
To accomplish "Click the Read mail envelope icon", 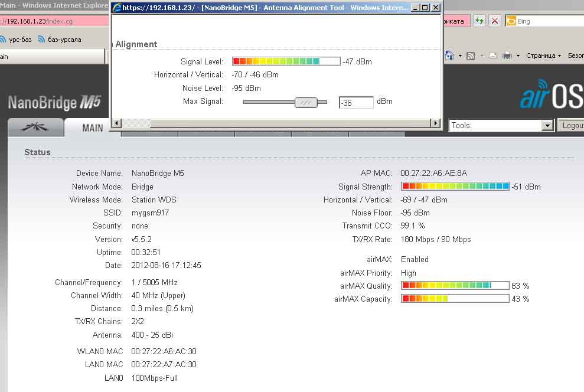I will click(492, 56).
